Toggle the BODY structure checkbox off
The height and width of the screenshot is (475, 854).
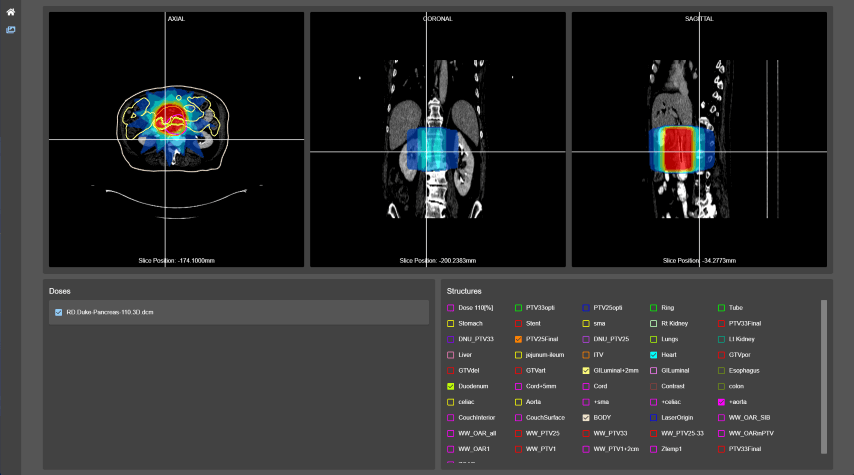(586, 417)
